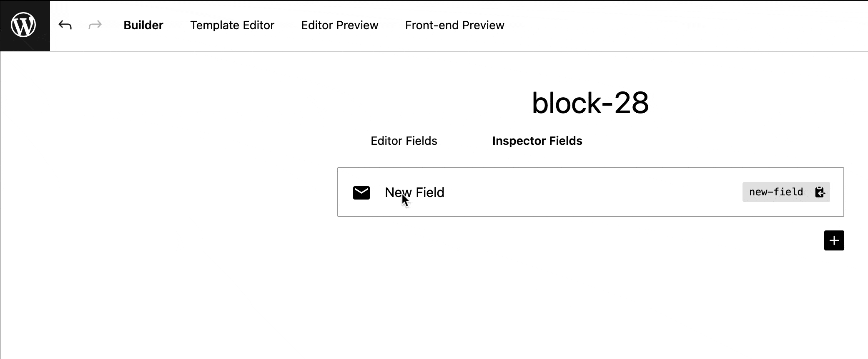The width and height of the screenshot is (868, 359).
Task: Click the WordPress logo
Action: coord(24,25)
